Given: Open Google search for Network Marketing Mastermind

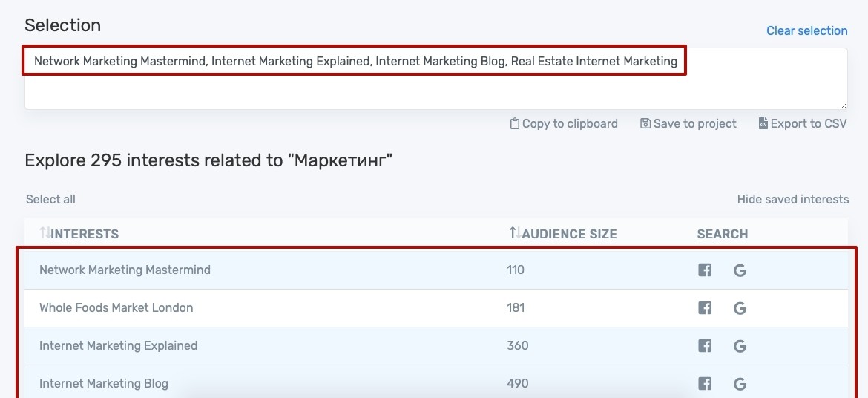Looking at the screenshot, I should pos(740,270).
